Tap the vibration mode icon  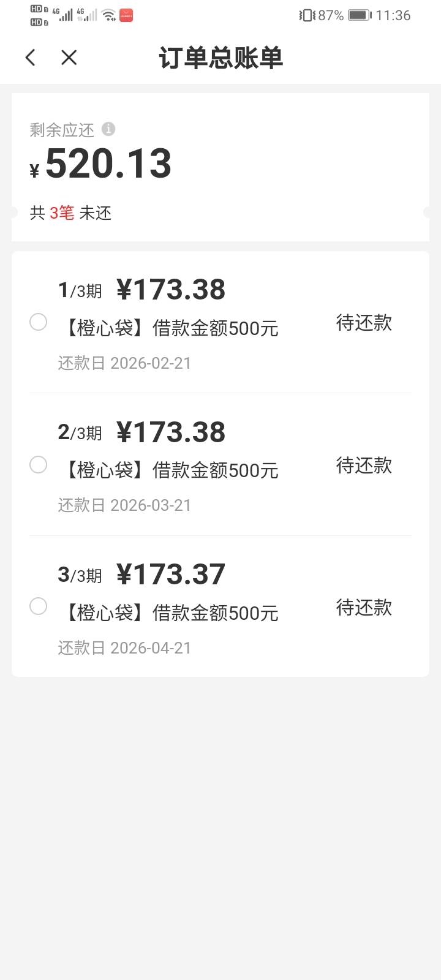pyautogui.click(x=307, y=15)
